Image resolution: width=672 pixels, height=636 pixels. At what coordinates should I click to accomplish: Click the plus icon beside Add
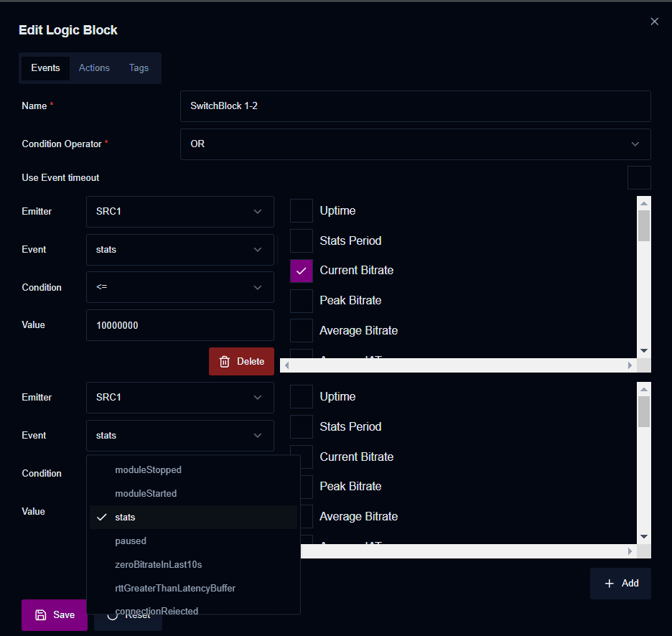[609, 584]
